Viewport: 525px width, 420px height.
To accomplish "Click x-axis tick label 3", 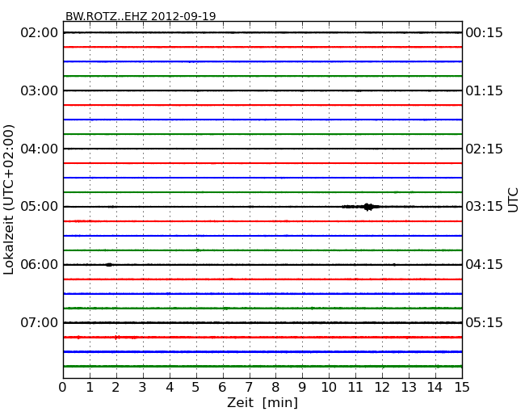I will 143,388.
